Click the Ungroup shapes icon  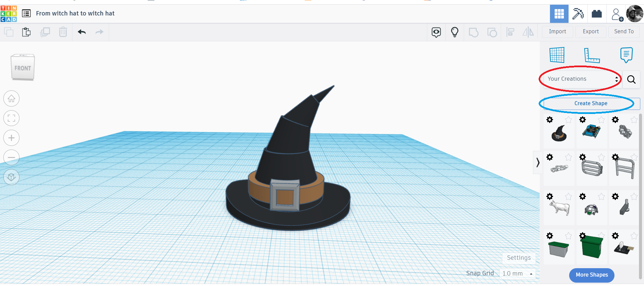click(492, 33)
